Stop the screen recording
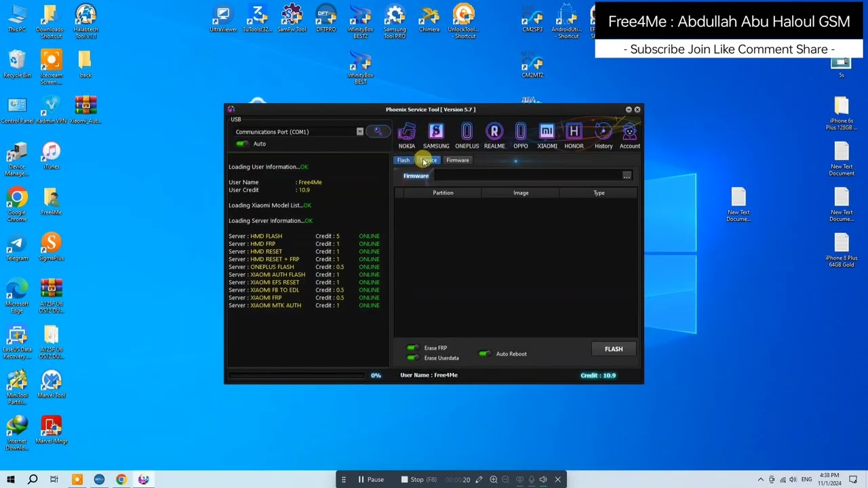Viewport: 868px width, 488px height. coord(418,480)
